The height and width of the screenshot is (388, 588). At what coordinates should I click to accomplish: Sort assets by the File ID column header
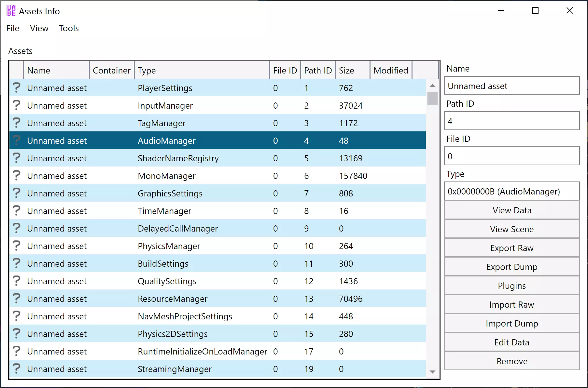285,70
